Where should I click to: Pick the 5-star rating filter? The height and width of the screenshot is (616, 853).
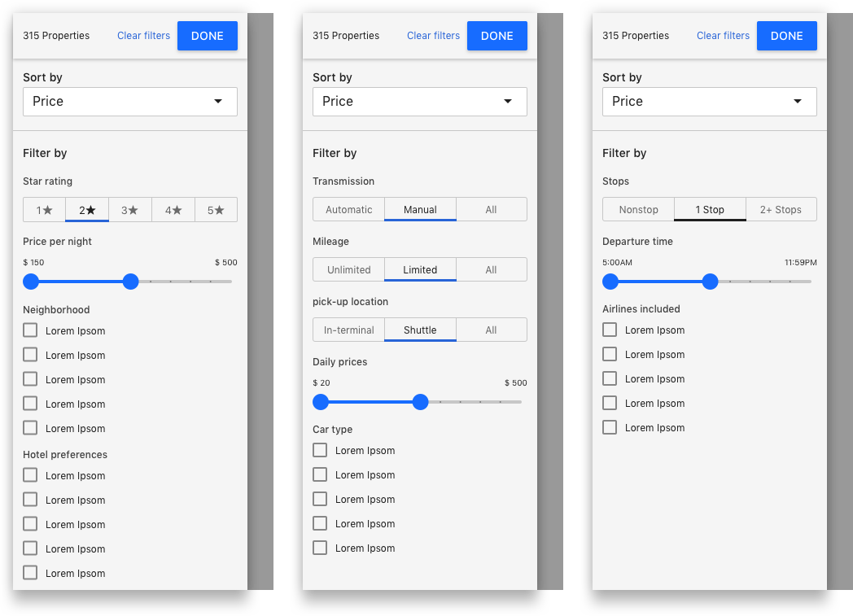(216, 210)
